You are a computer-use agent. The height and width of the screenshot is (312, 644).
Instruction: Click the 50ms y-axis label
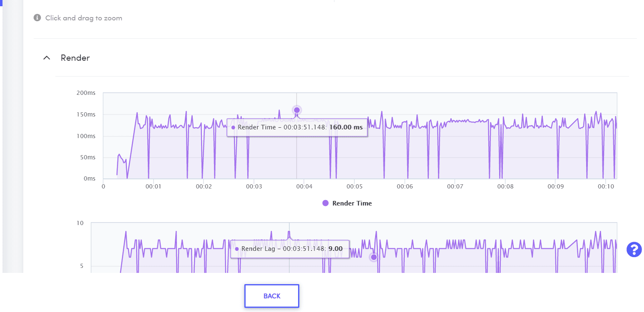pyautogui.click(x=88, y=157)
